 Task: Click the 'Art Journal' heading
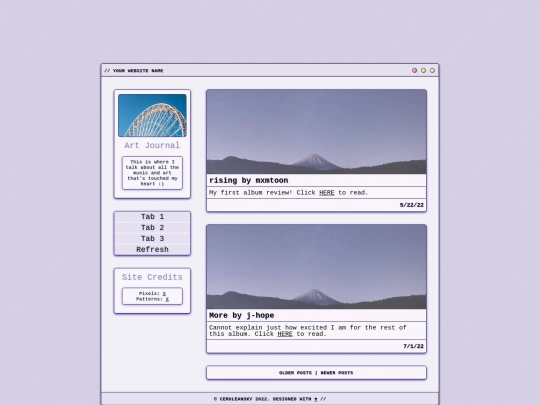click(152, 145)
